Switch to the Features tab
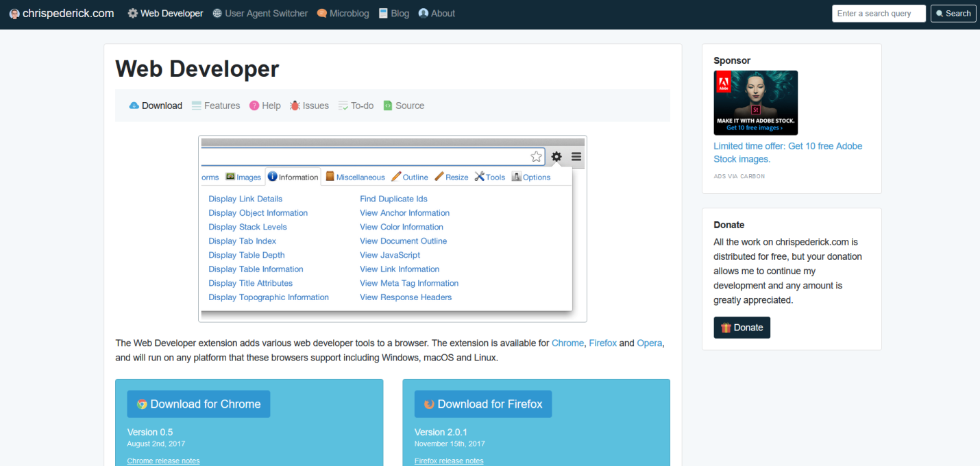 [222, 106]
